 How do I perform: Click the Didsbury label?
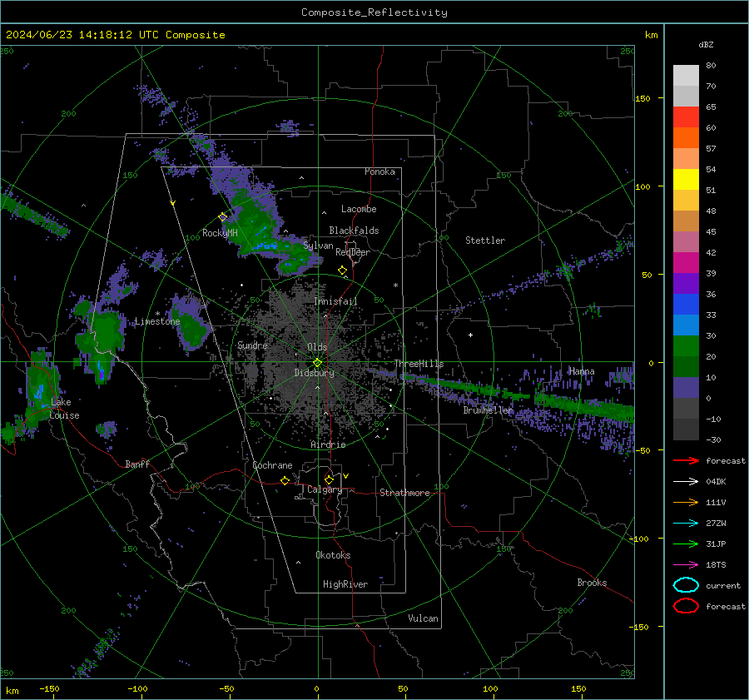pos(315,373)
